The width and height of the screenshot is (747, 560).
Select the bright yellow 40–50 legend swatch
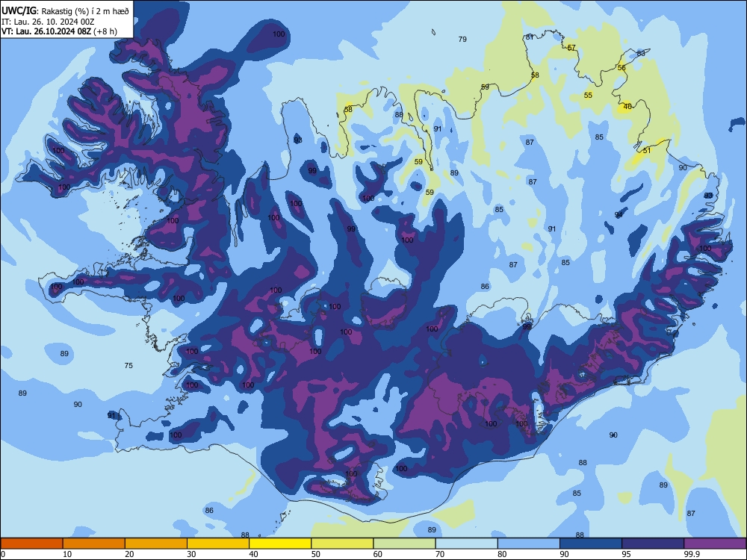[280, 544]
